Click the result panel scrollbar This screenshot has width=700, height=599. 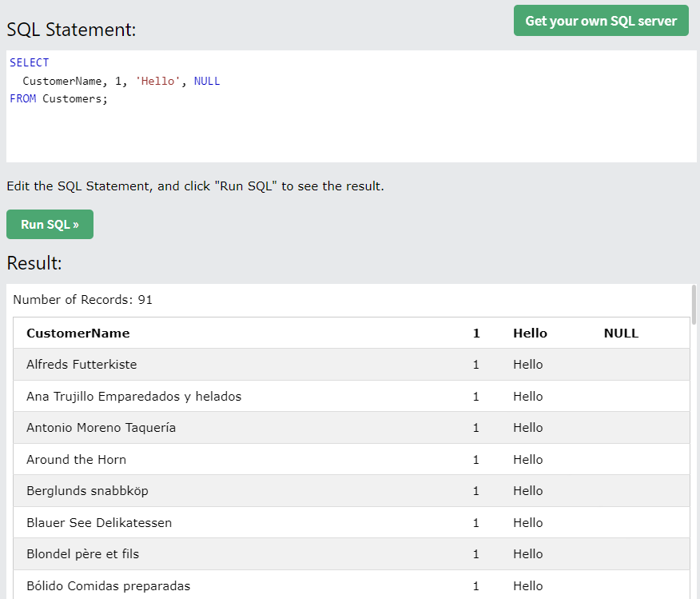[694, 305]
